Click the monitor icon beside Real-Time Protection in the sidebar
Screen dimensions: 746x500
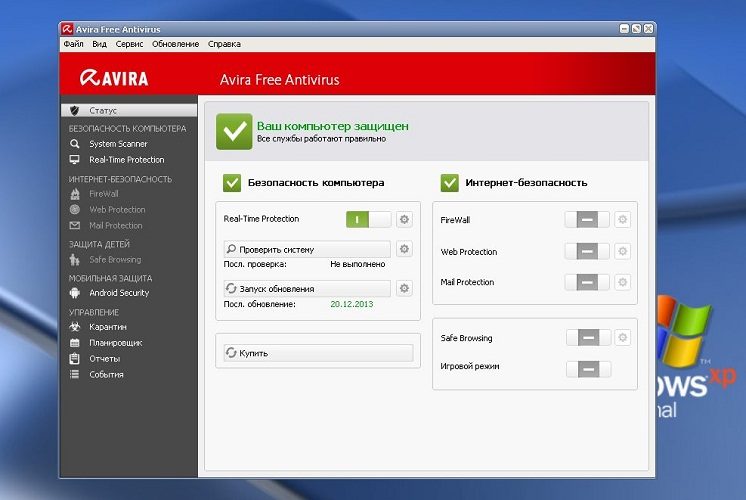pos(74,160)
